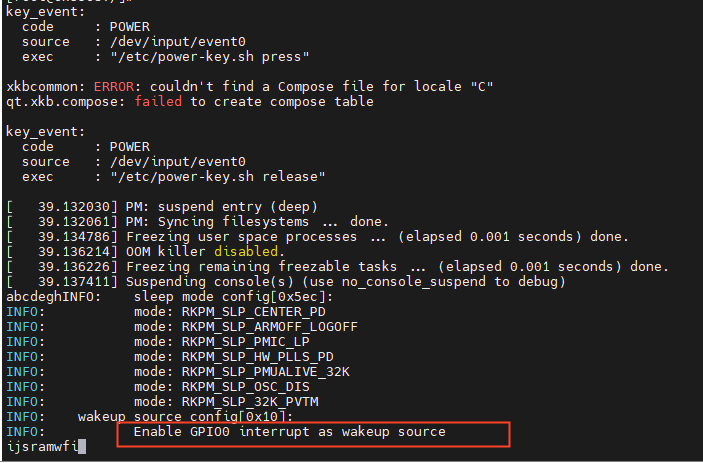This screenshot has height=463, width=703.
Task: Click the red ERROR text in xkbcommon line
Action: pos(114,87)
